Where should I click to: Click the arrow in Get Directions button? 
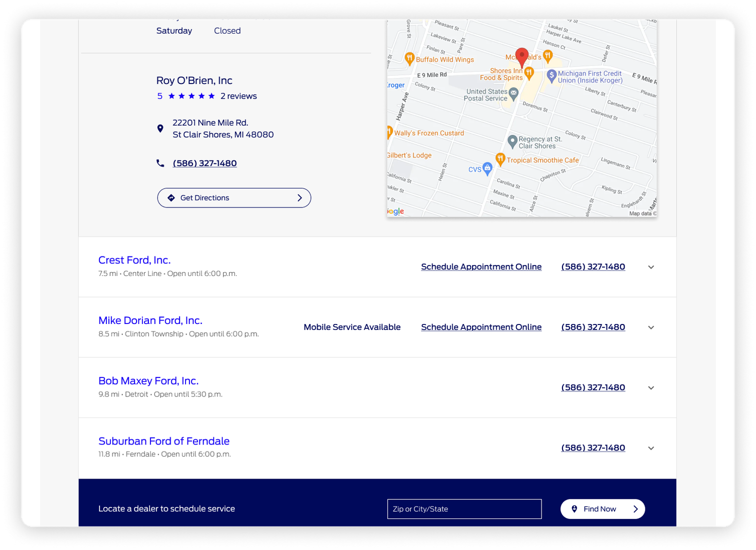(x=299, y=198)
